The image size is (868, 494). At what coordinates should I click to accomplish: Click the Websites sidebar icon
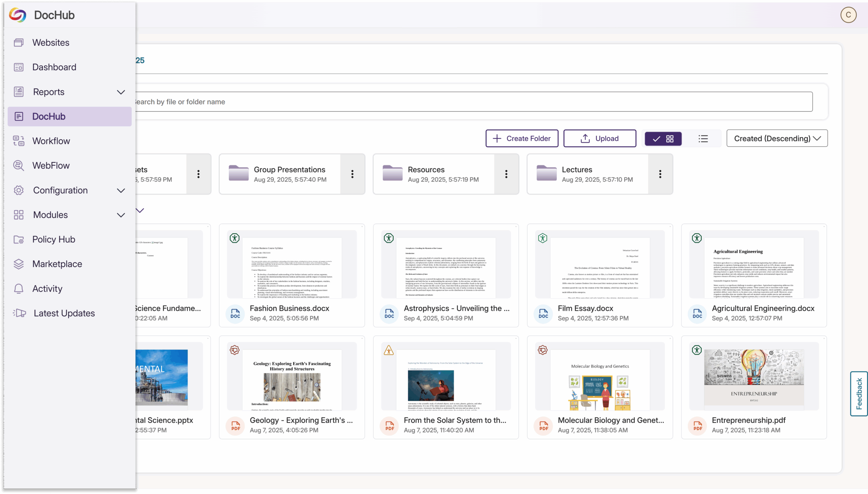point(19,42)
